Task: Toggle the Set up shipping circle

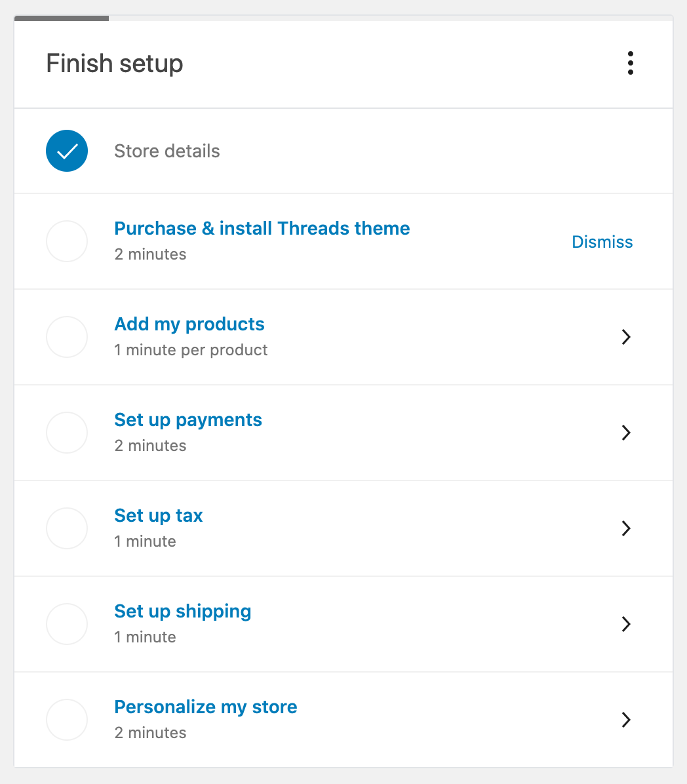Action: (x=67, y=624)
